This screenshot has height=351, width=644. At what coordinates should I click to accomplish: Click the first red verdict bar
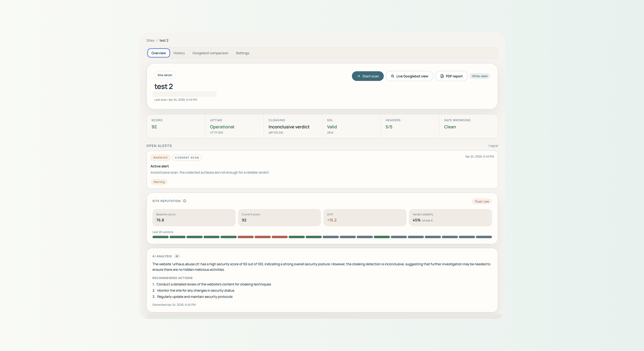click(x=245, y=237)
